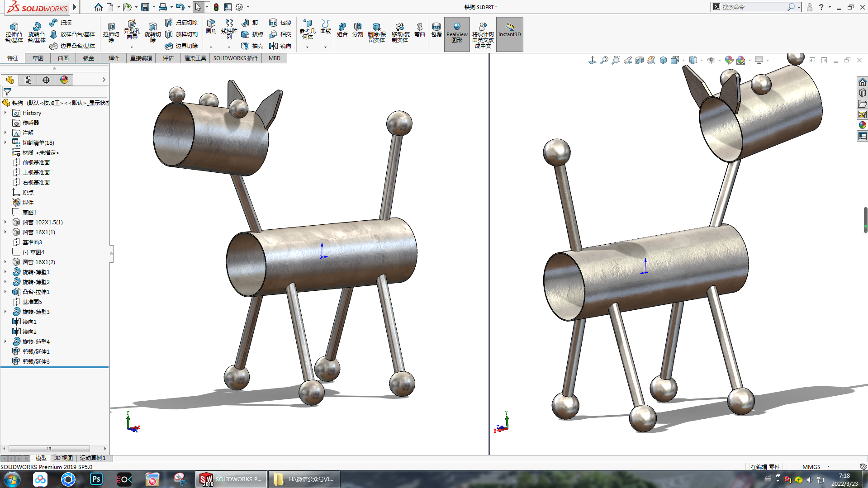
Task: Open the SOLIDWORKS 插件 add-ins tab
Action: pyautogui.click(x=236, y=58)
